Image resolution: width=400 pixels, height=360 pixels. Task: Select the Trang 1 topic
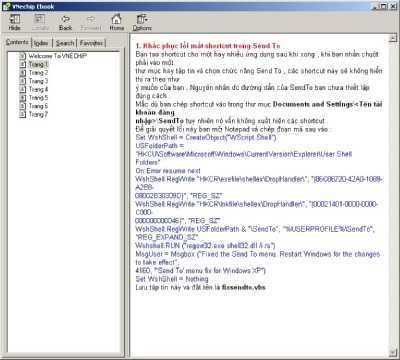(38, 64)
